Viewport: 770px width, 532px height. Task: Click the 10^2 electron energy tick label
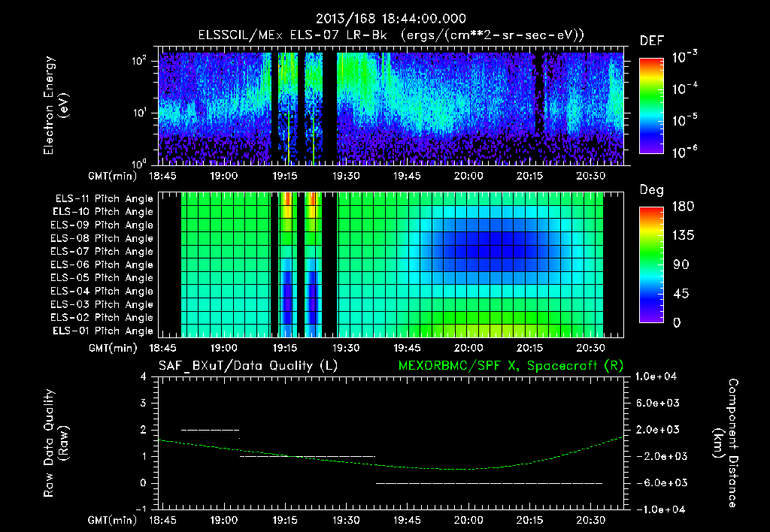(x=139, y=61)
